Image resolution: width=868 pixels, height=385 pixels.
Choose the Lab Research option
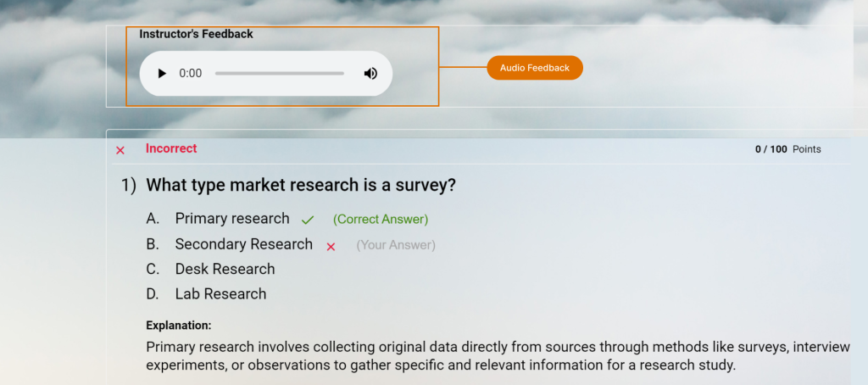[220, 294]
